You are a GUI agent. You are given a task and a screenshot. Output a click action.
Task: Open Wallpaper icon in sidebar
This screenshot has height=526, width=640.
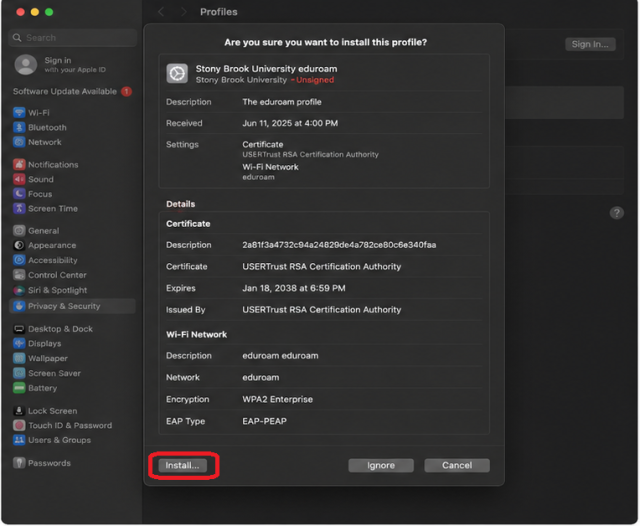[x=19, y=358]
